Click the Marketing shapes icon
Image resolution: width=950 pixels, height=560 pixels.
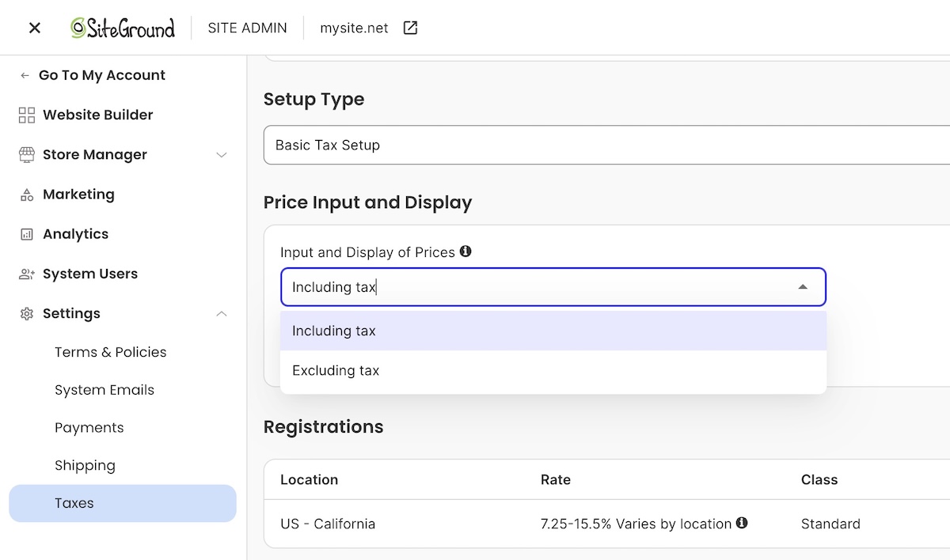(27, 195)
